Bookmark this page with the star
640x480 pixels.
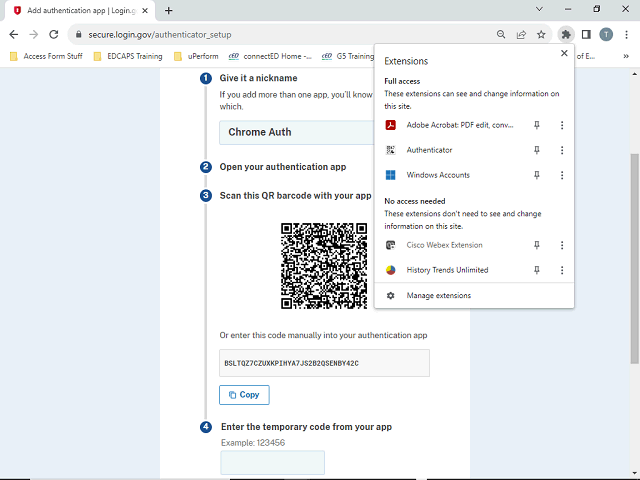[x=541, y=35]
